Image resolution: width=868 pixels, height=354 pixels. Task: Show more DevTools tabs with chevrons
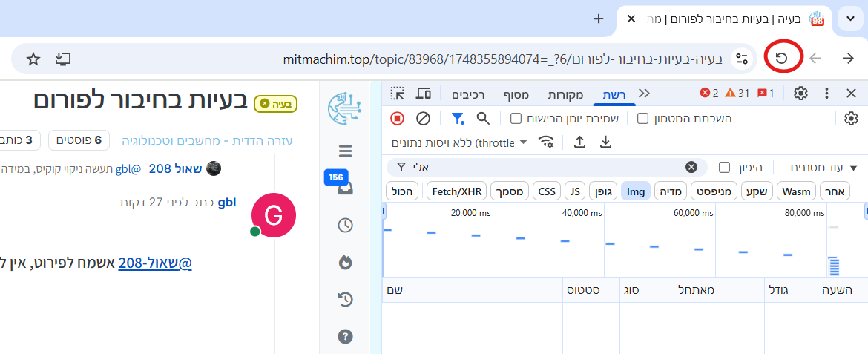click(645, 93)
